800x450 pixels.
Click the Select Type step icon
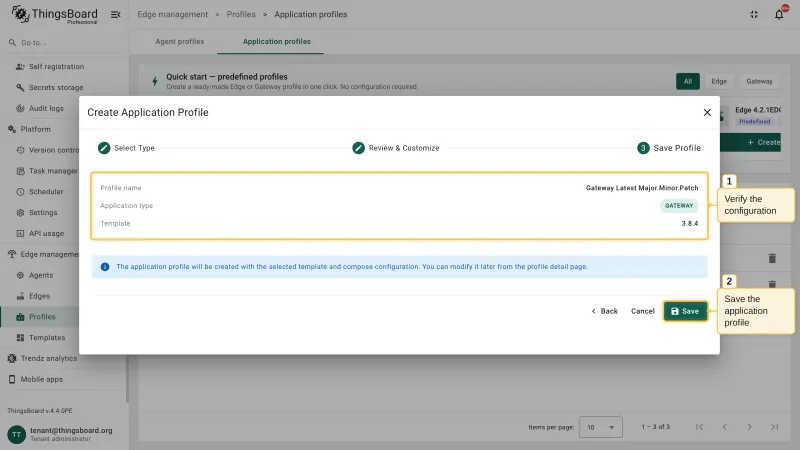tap(104, 148)
